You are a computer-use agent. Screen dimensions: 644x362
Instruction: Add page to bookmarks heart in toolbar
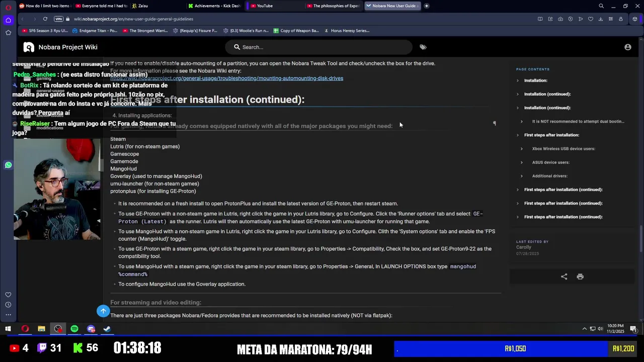(x=591, y=19)
